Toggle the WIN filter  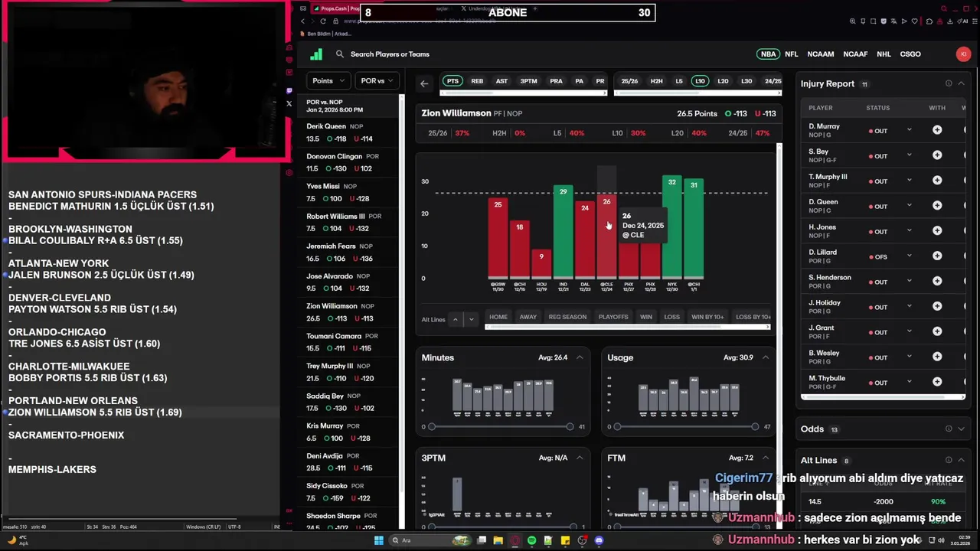click(646, 317)
